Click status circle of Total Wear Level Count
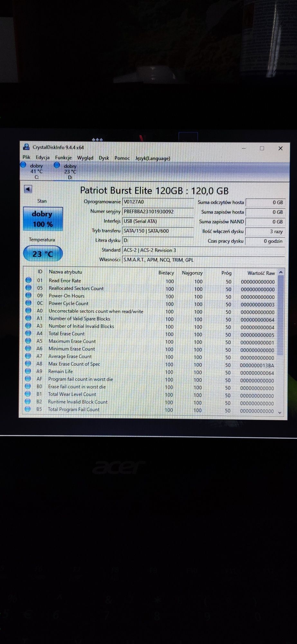297x644 pixels. [x=28, y=394]
